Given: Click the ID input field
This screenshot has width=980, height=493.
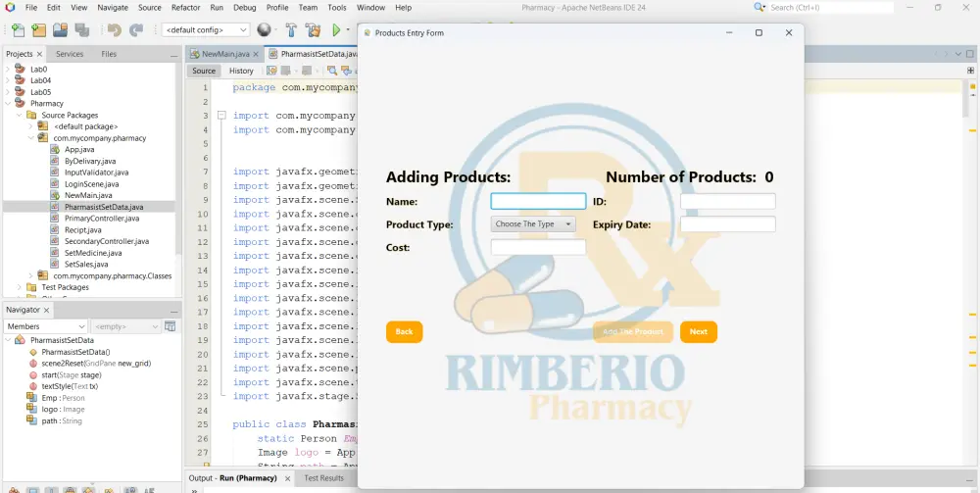Looking at the screenshot, I should (728, 201).
